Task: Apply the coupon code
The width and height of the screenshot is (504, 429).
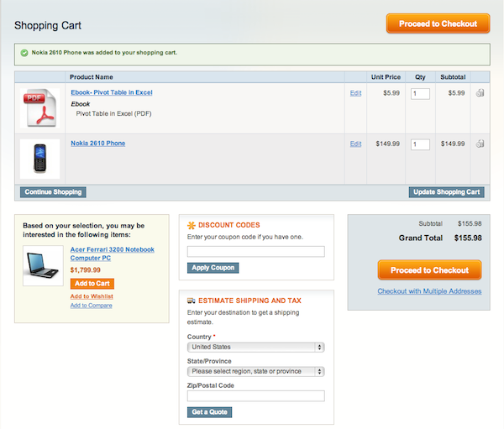Action: 213,268
